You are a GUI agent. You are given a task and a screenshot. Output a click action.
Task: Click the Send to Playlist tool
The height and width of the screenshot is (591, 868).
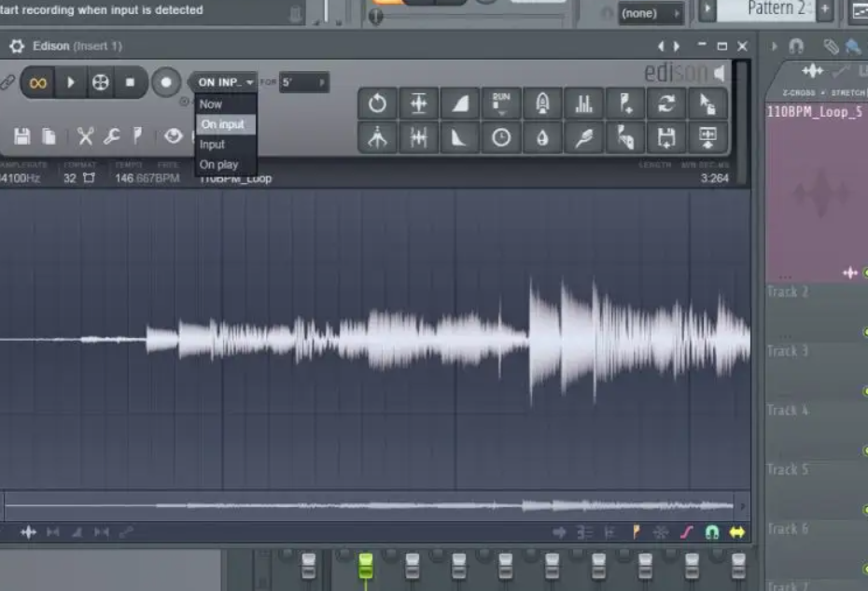707,137
